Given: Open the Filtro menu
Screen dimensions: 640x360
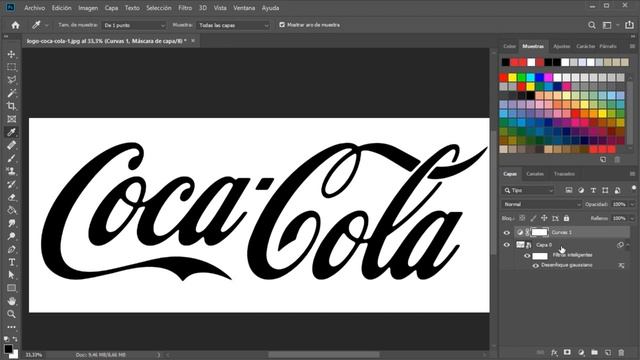Looking at the screenshot, I should pyautogui.click(x=185, y=8).
